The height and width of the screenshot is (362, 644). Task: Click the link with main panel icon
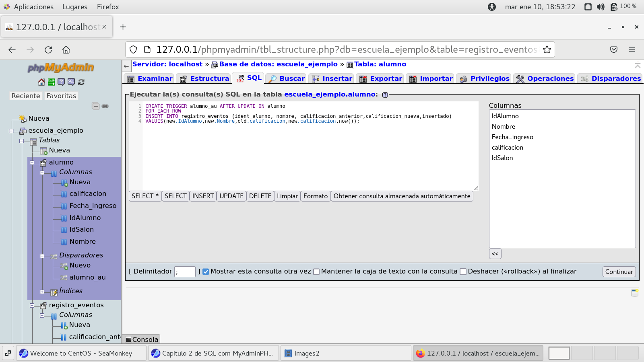pos(105,106)
